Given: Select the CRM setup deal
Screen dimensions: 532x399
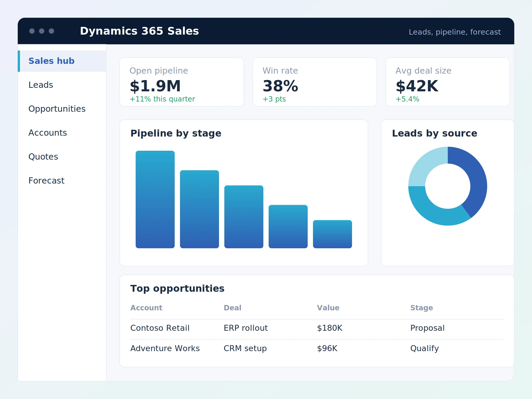Looking at the screenshot, I should tap(245, 348).
